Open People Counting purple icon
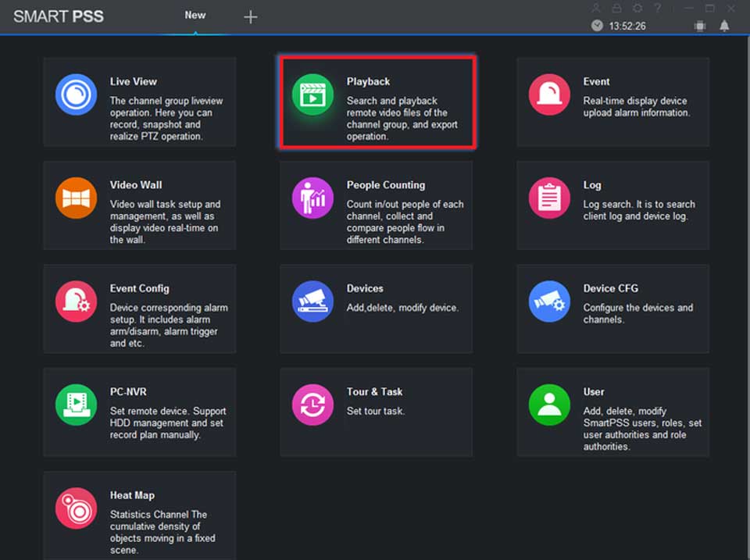The width and height of the screenshot is (750, 560). coord(312,198)
